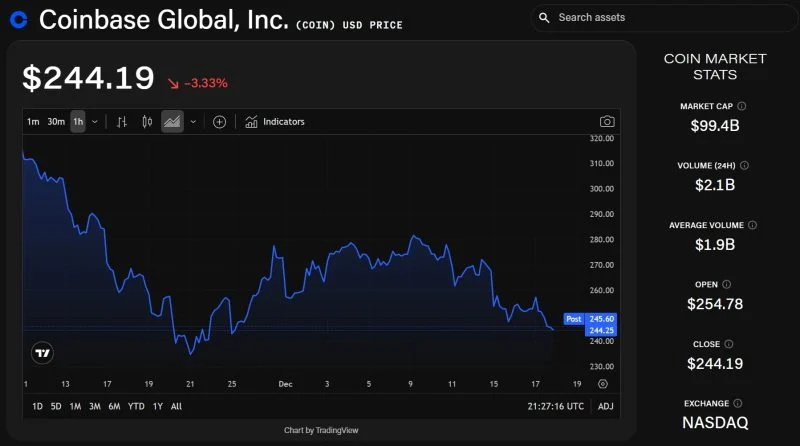The height and width of the screenshot is (446, 800).
Task: Switch to the 30m interval
Action: pyautogui.click(x=56, y=122)
